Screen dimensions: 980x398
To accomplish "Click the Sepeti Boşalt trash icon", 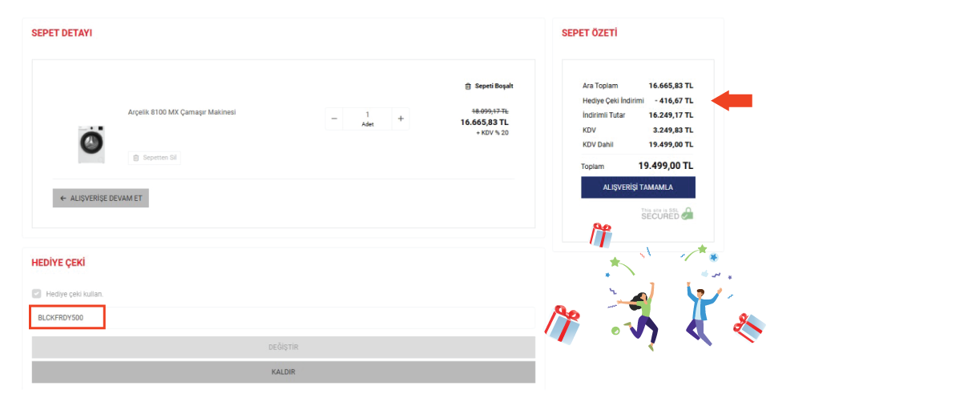I will [x=468, y=86].
